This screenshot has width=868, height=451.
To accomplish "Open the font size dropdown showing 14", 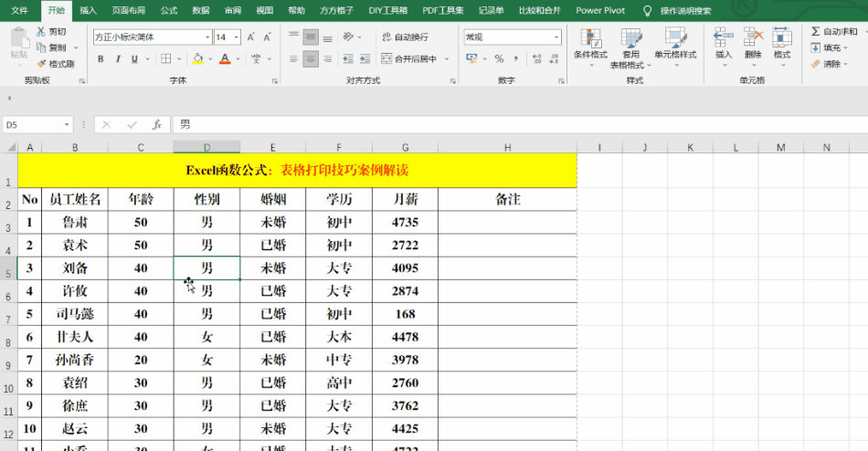I will (237, 37).
